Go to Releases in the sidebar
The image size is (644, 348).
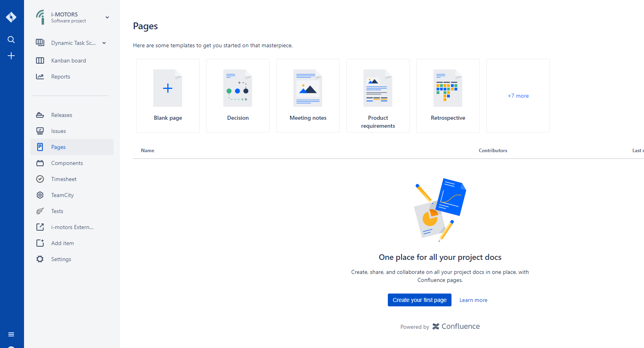(x=72, y=115)
